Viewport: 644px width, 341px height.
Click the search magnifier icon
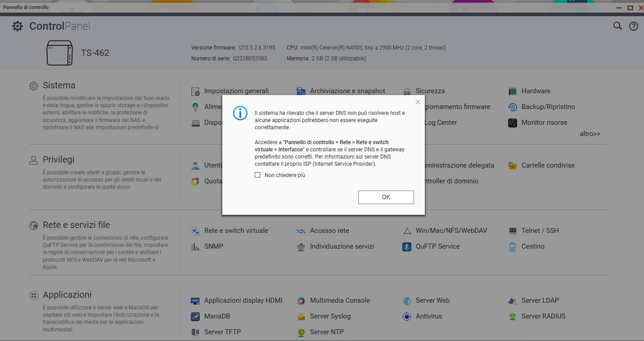[617, 26]
